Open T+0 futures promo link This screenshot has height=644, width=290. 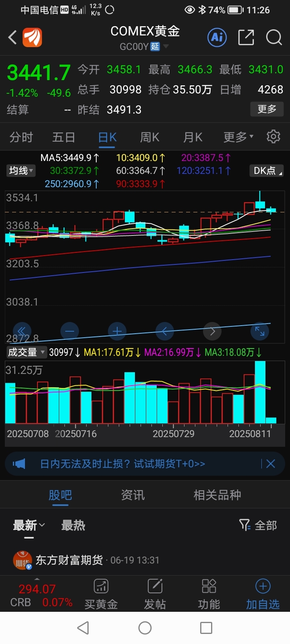tap(122, 464)
